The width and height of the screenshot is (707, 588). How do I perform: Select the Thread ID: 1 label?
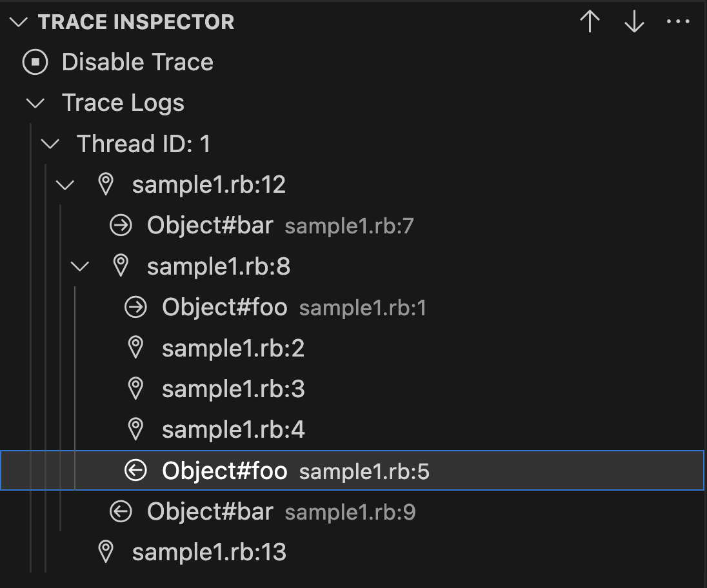pos(142,144)
